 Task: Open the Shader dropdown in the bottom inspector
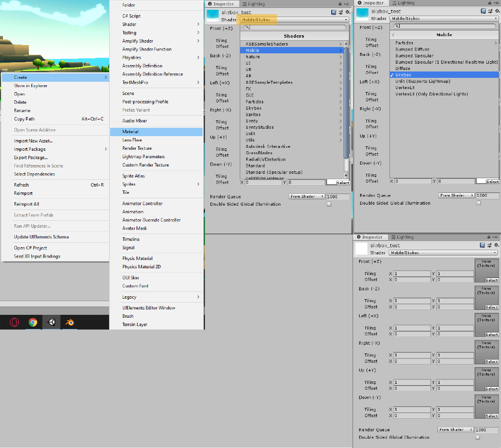pos(443,253)
